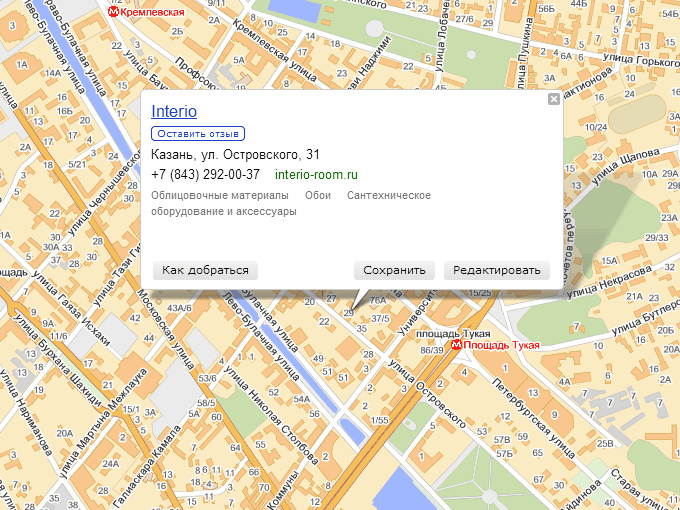Image resolution: width=680 pixels, height=510 pixels.
Task: Click the улица Горького street label
Action: click(641, 59)
